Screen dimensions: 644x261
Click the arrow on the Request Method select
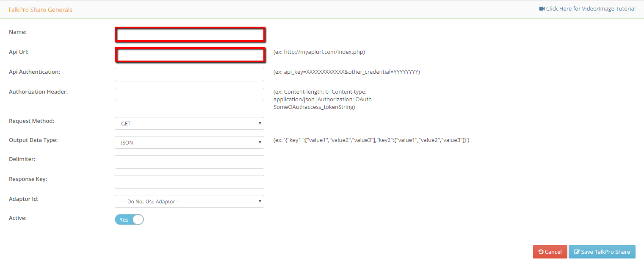(260, 123)
